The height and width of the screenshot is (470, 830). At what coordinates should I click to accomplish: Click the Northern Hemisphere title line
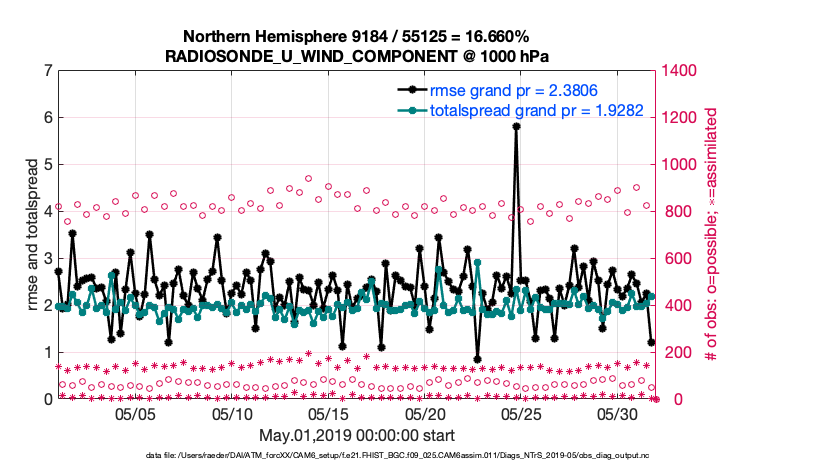357,37
